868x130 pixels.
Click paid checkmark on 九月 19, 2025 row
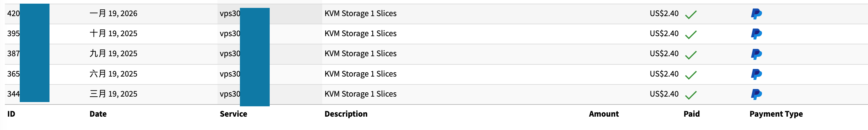(x=690, y=55)
